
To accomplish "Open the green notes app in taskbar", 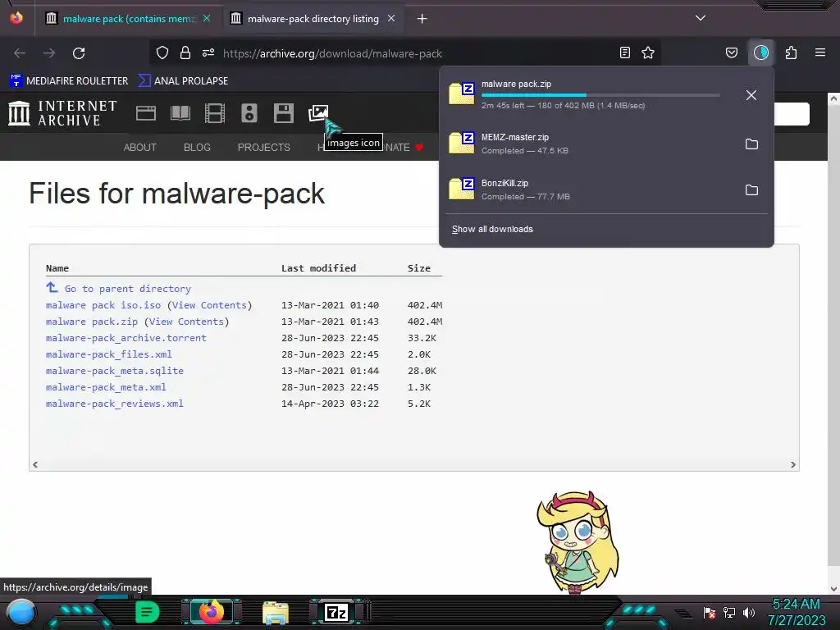I will 147,612.
